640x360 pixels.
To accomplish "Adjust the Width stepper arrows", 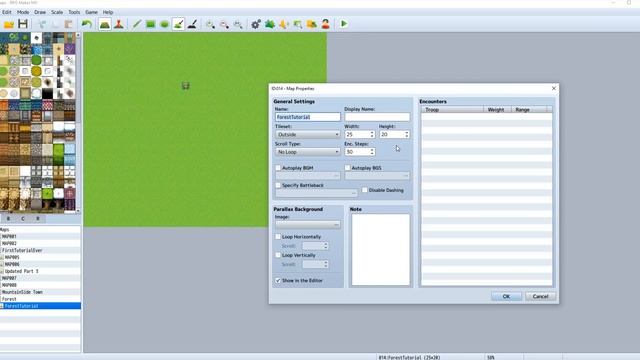I will (x=372, y=135).
